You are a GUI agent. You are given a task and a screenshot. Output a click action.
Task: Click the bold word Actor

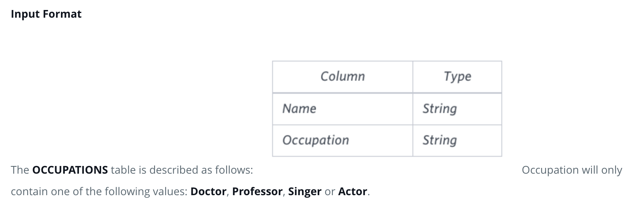coord(353,191)
